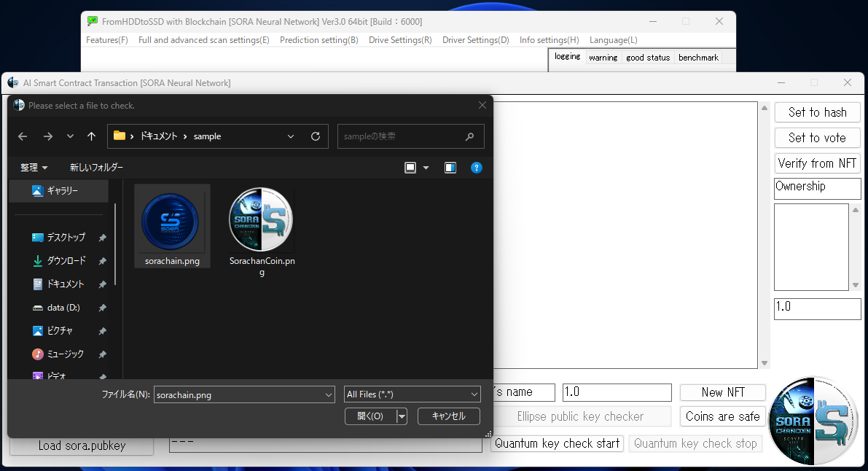
Task: Click the New NFT button
Action: [722, 392]
